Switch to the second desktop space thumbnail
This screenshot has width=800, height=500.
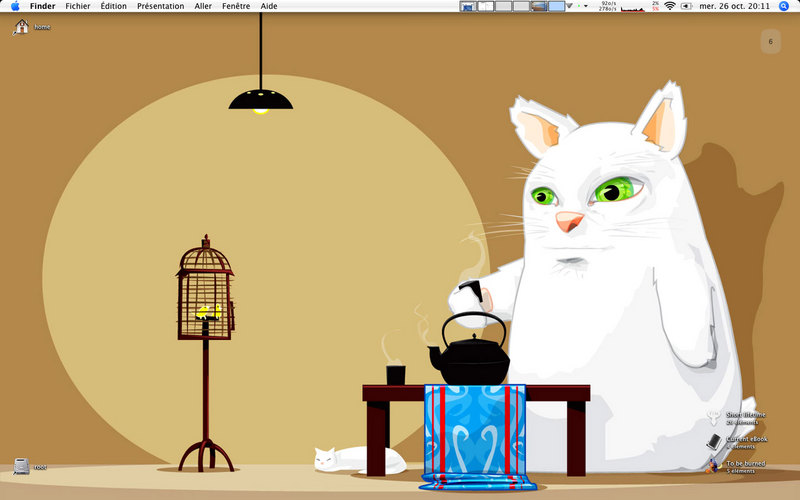pos(485,6)
